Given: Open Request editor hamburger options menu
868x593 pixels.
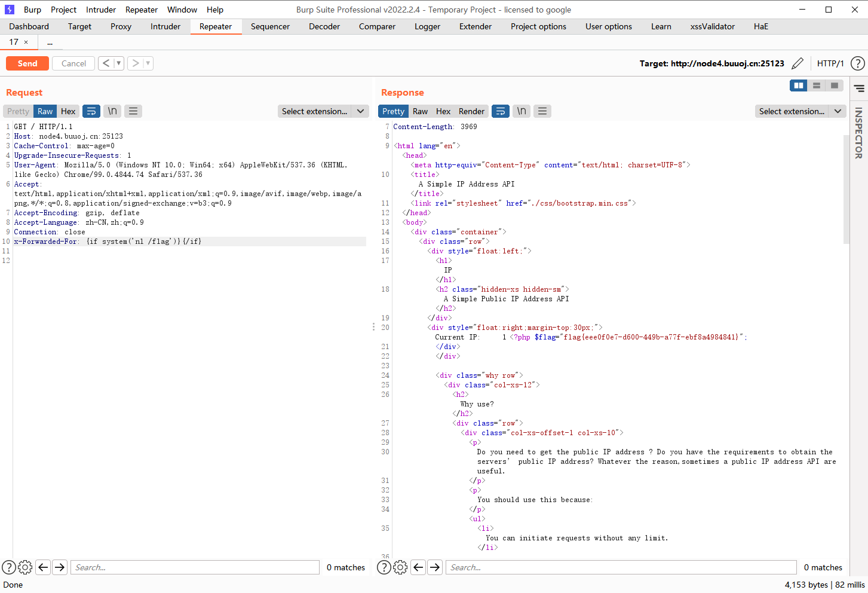Looking at the screenshot, I should tap(133, 111).
